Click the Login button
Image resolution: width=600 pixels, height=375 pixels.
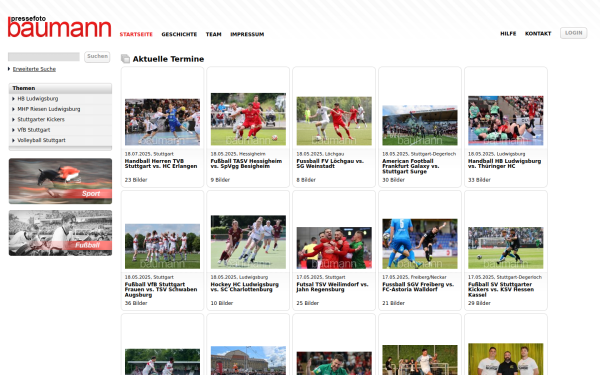pyautogui.click(x=574, y=33)
